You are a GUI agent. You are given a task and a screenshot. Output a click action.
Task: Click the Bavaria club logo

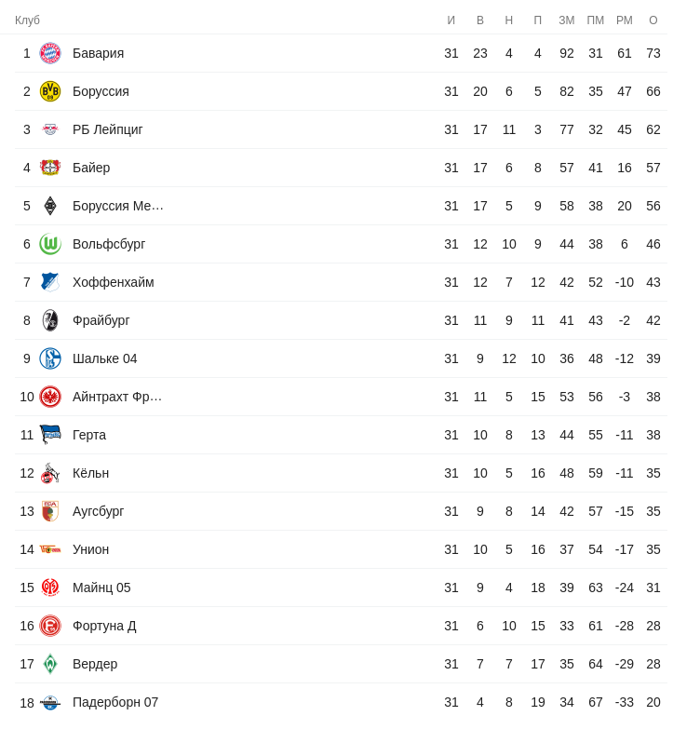tap(50, 53)
